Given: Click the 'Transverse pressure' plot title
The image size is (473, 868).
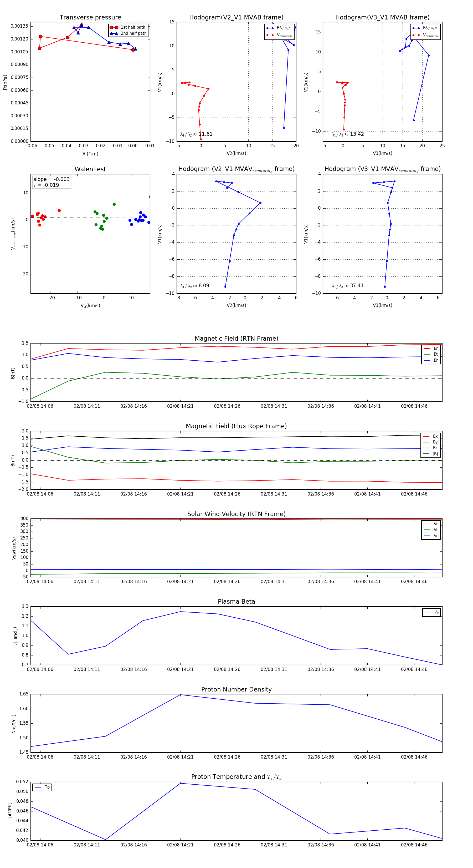Looking at the screenshot, I should (90, 17).
